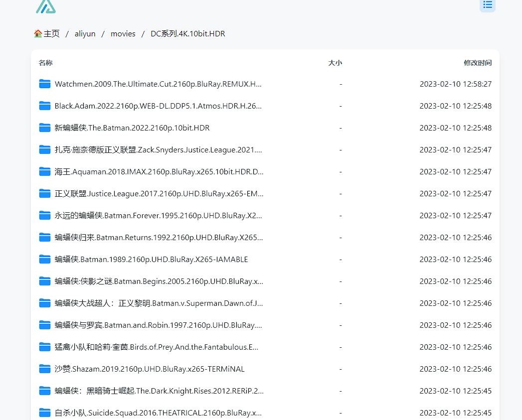This screenshot has height=420, width=522.
Task: Click timestamp 2023-02-10 12:58:27
Action: [x=455, y=84]
